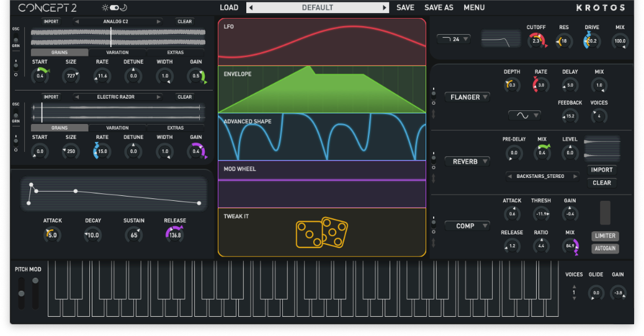This screenshot has width=644, height=336.
Task: Select previous preset with left arrow
Action: [251, 8]
